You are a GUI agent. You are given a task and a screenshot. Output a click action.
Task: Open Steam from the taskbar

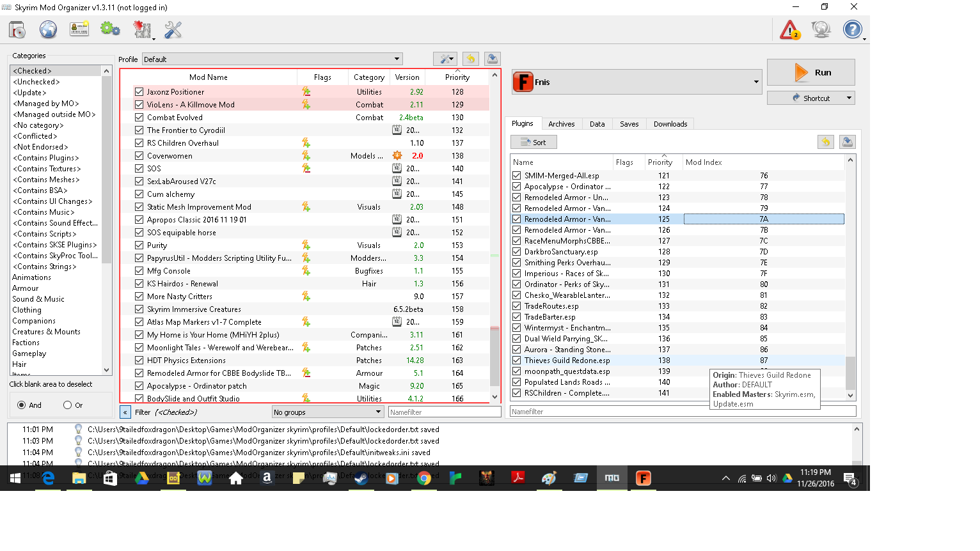tap(361, 478)
